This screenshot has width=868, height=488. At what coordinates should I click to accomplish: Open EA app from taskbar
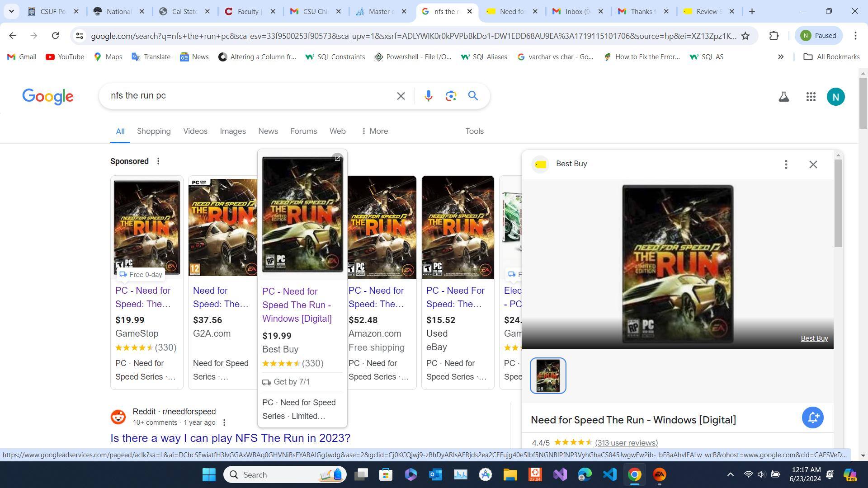click(659, 474)
